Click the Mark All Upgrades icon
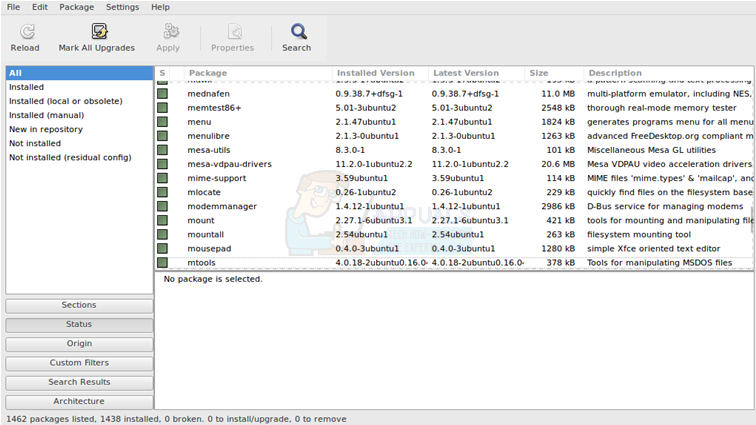The width and height of the screenshot is (756, 425). 97,32
